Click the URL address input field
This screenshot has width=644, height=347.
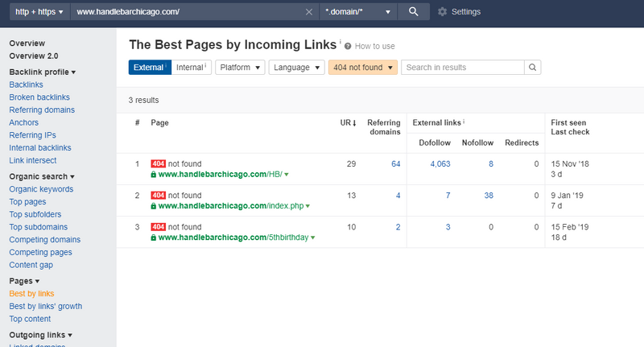point(189,11)
